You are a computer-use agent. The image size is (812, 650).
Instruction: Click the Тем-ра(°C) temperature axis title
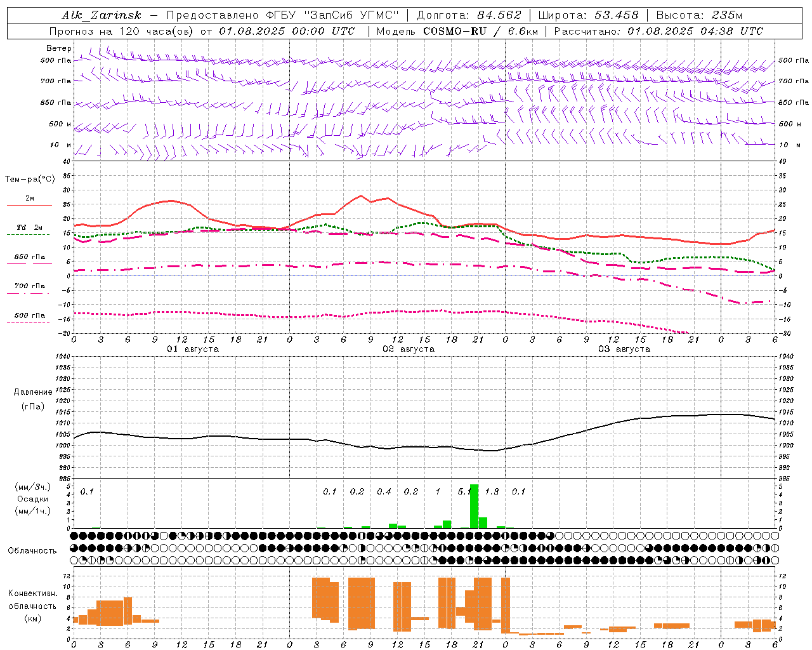[30, 180]
